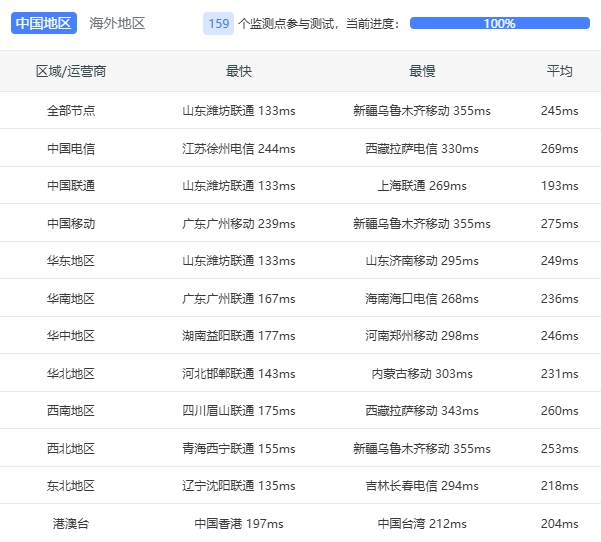Screen dimensions: 601x542
Task: Click the 204ms average value
Action: (x=560, y=524)
